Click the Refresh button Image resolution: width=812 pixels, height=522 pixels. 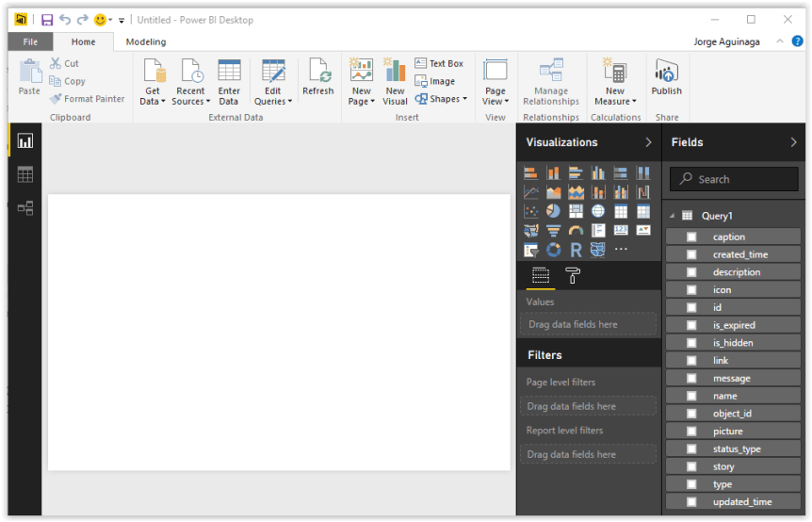[x=317, y=78]
